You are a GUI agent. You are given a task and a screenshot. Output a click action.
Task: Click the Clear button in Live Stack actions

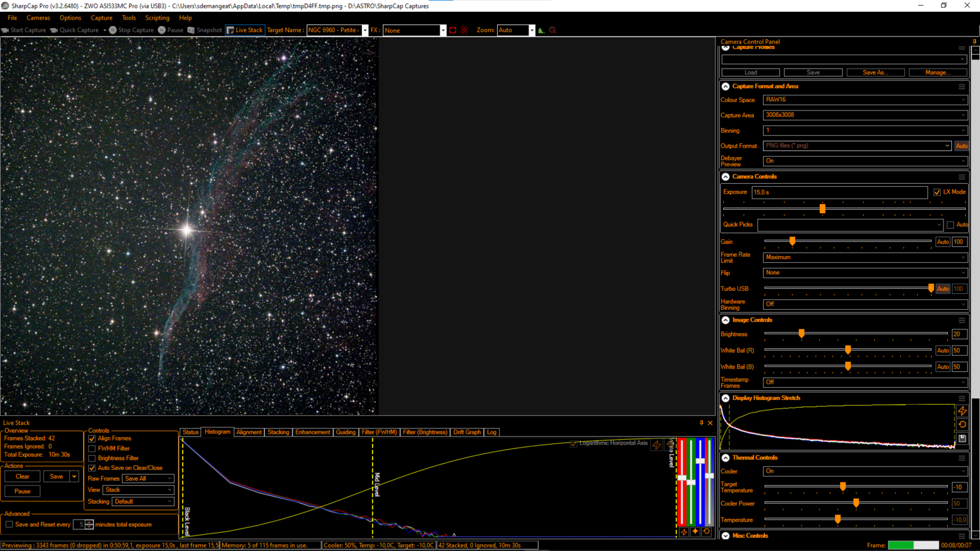coord(22,476)
